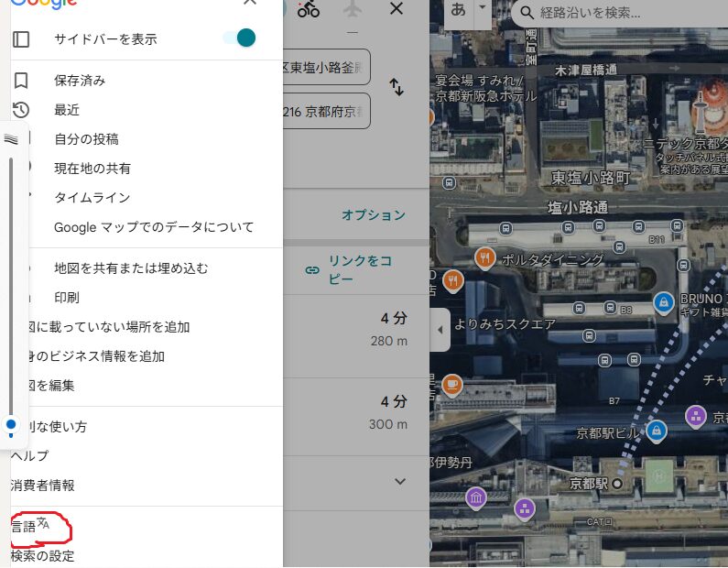
Task: Click ビジネス情報を追加 entry
Action: click(96, 356)
